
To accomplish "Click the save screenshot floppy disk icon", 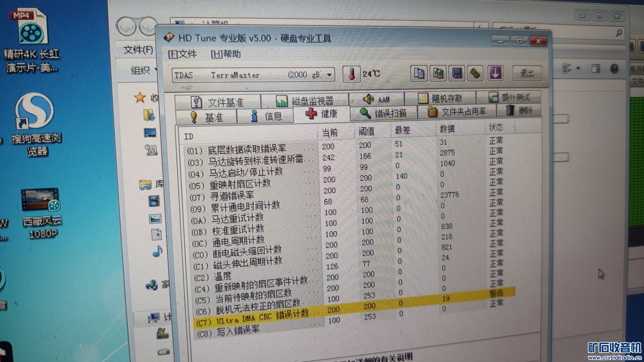I will [457, 73].
